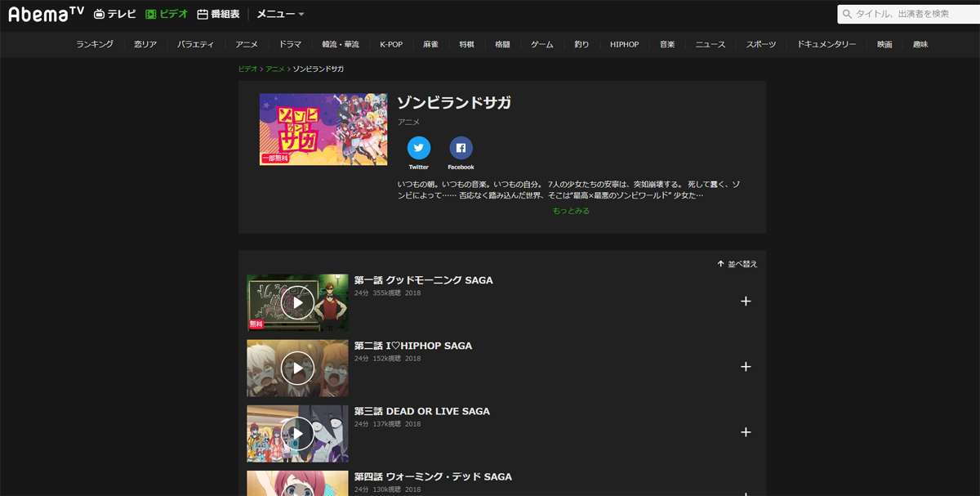Open the 麻雀 category

point(430,44)
